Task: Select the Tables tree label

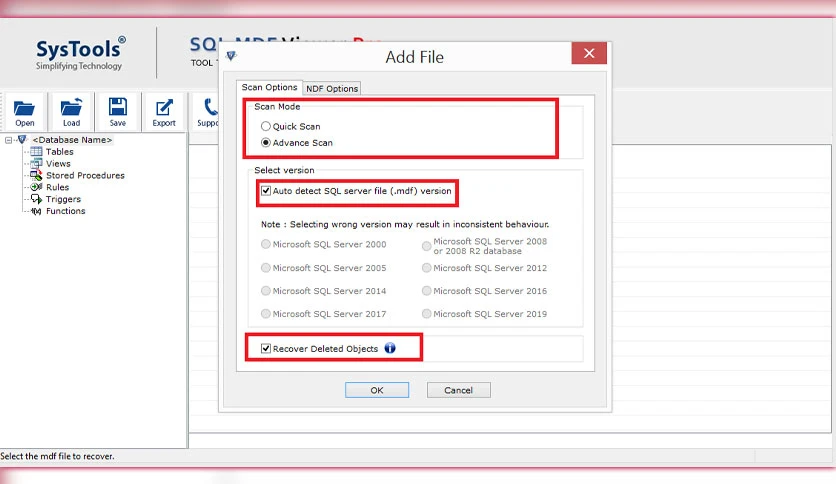Action: [x=60, y=152]
